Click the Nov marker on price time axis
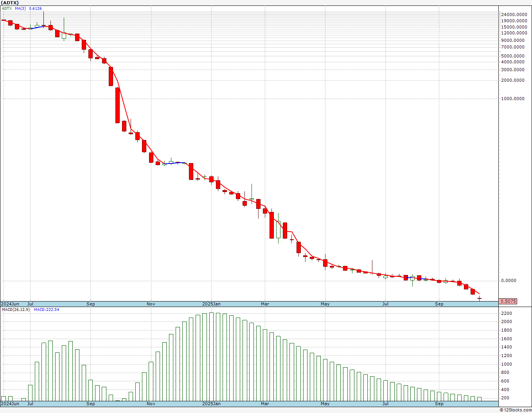Screen dimensions: 532x413 coord(151,304)
